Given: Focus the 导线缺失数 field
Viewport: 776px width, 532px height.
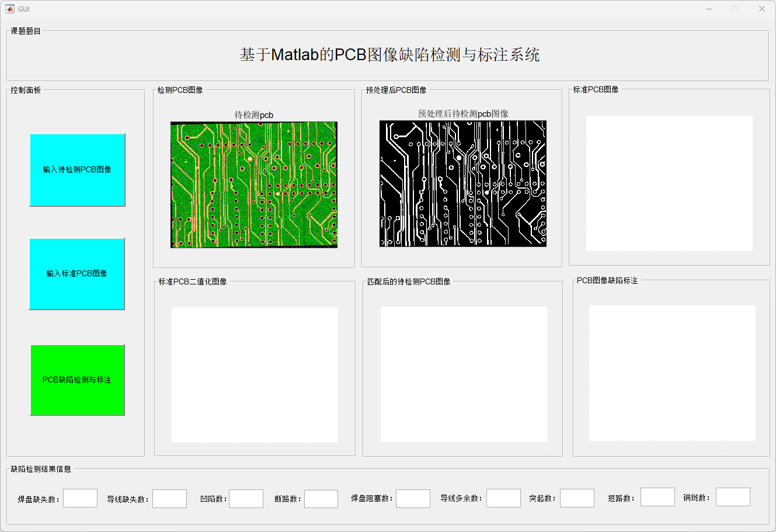Looking at the screenshot, I should pos(169,499).
